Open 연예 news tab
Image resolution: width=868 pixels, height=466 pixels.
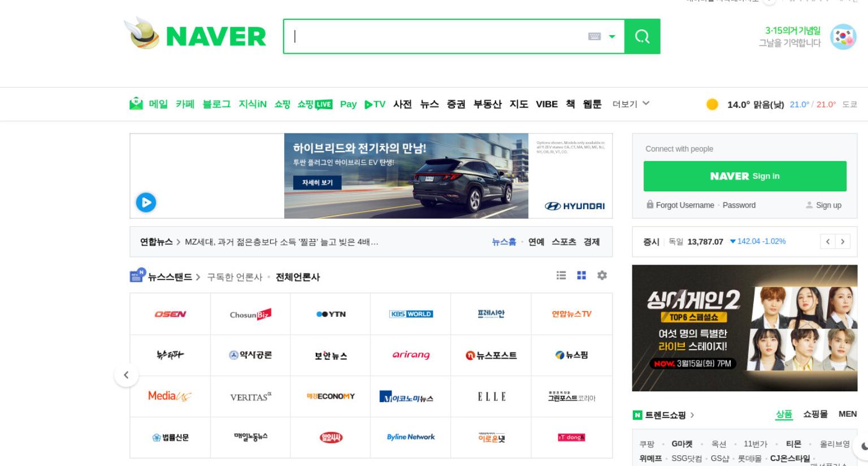pos(536,242)
